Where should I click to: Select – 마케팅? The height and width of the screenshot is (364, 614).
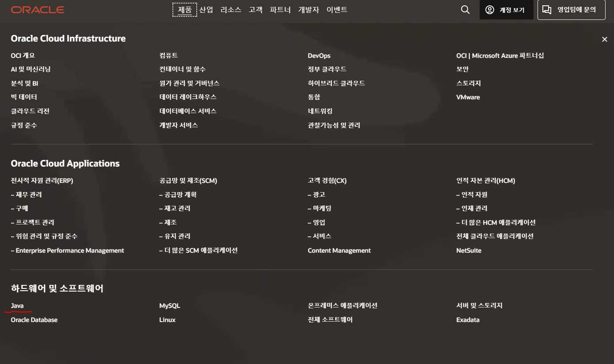[320, 209]
